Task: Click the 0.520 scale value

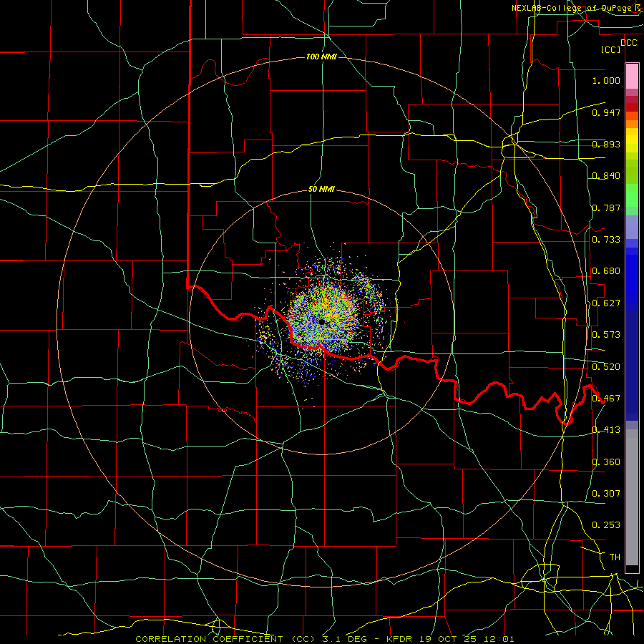Action: pyautogui.click(x=606, y=367)
